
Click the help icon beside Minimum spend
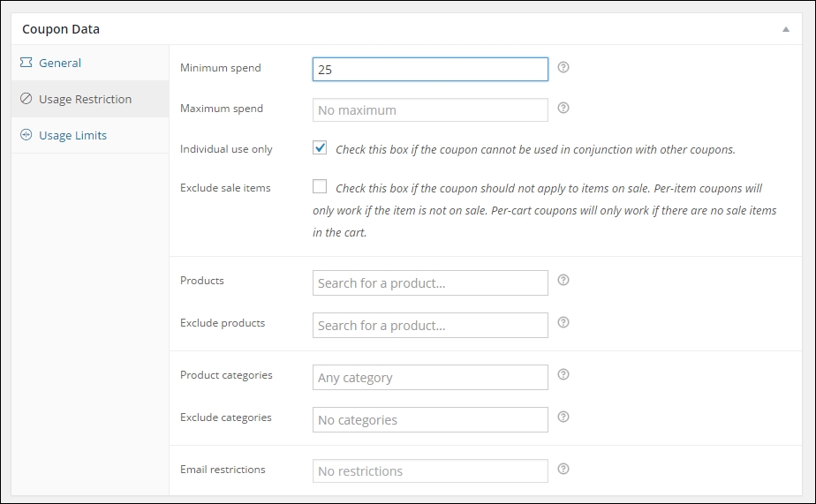click(x=563, y=67)
